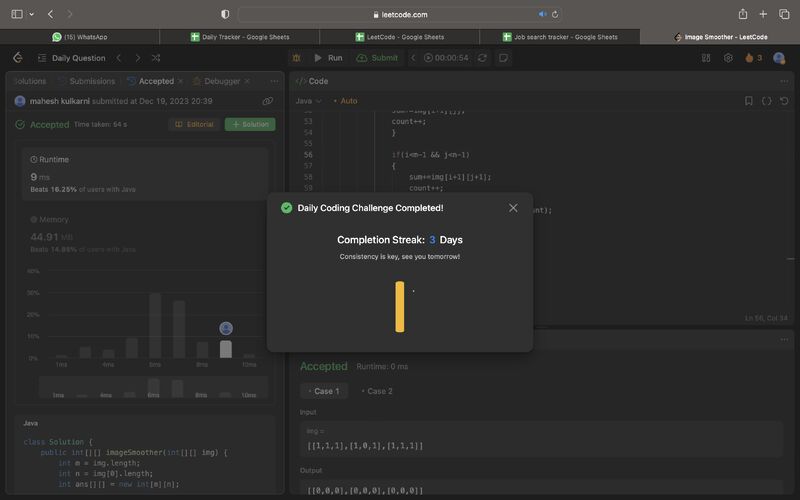Image resolution: width=800 pixels, height=500 pixels.
Task: Reset the timer with the refresh icon
Action: click(x=482, y=58)
